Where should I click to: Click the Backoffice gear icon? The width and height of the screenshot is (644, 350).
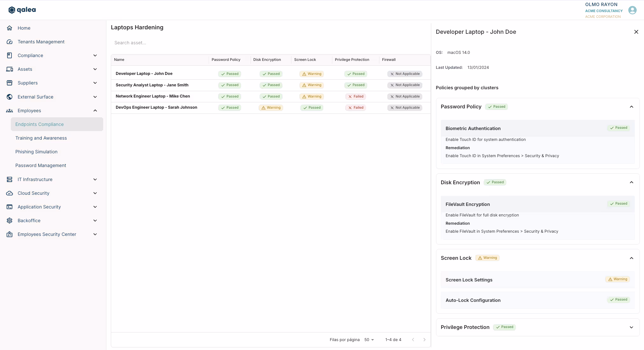(x=10, y=221)
